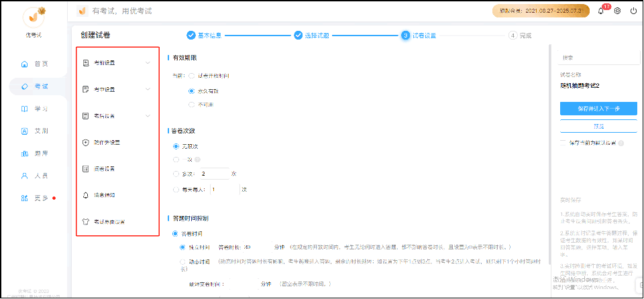Open the 人员 people icon in sidebar
This screenshot has width=644, height=299.
coord(25,176)
